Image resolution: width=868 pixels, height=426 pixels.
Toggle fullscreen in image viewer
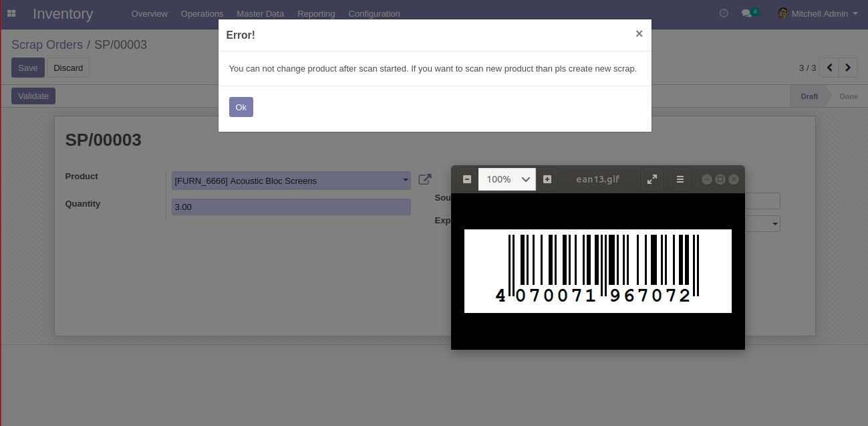point(652,179)
